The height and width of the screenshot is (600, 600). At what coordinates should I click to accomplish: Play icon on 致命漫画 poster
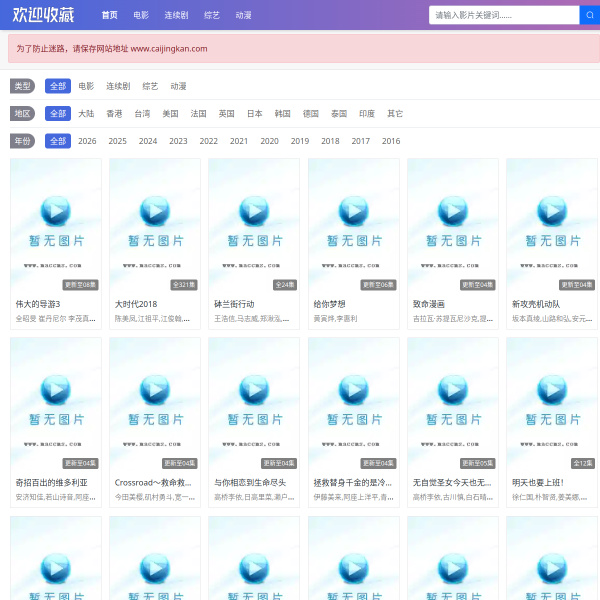click(453, 211)
